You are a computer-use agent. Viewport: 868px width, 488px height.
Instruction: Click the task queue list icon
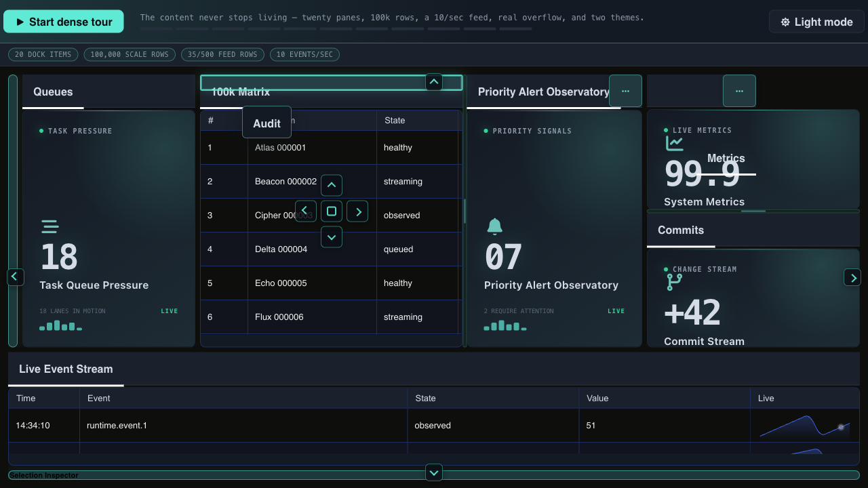click(50, 226)
